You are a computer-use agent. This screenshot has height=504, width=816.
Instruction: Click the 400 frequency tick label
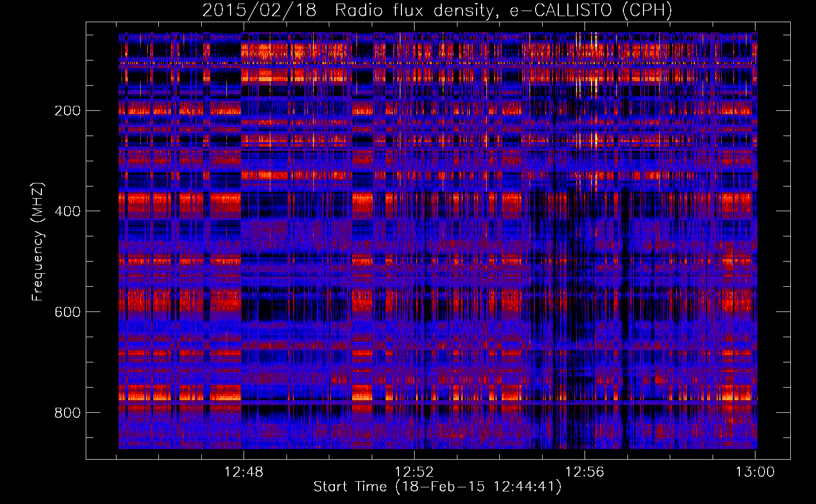point(67,211)
